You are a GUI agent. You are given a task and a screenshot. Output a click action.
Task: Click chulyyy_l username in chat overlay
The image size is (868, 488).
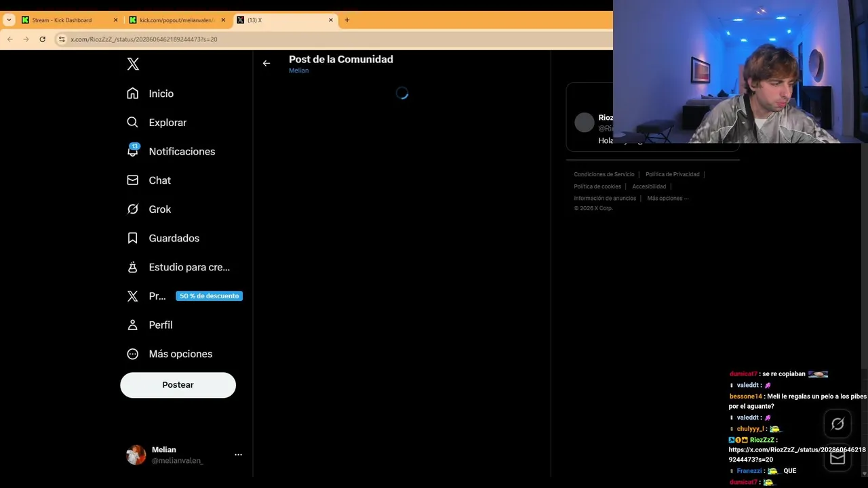[750, 429]
